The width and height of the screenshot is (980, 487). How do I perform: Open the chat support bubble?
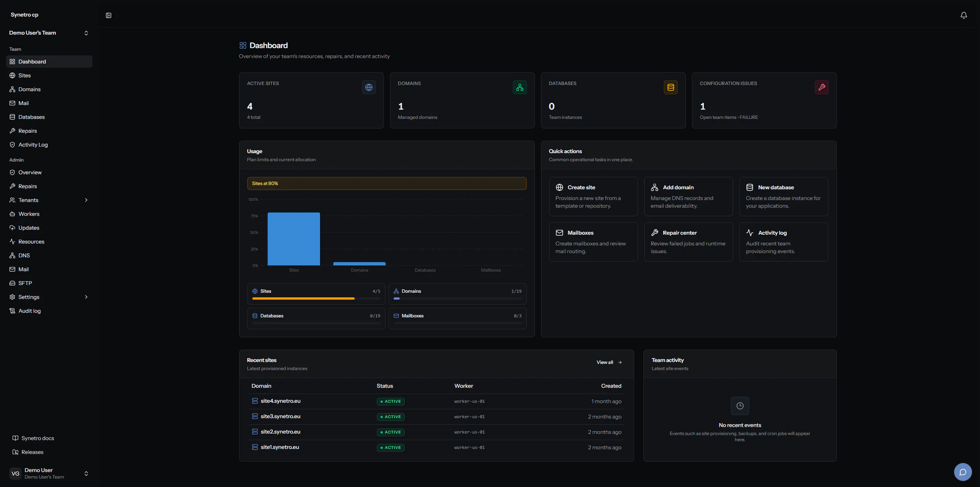point(963,472)
